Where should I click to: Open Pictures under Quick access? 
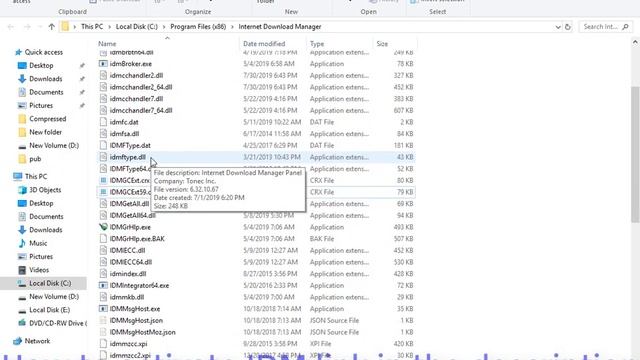coord(41,105)
